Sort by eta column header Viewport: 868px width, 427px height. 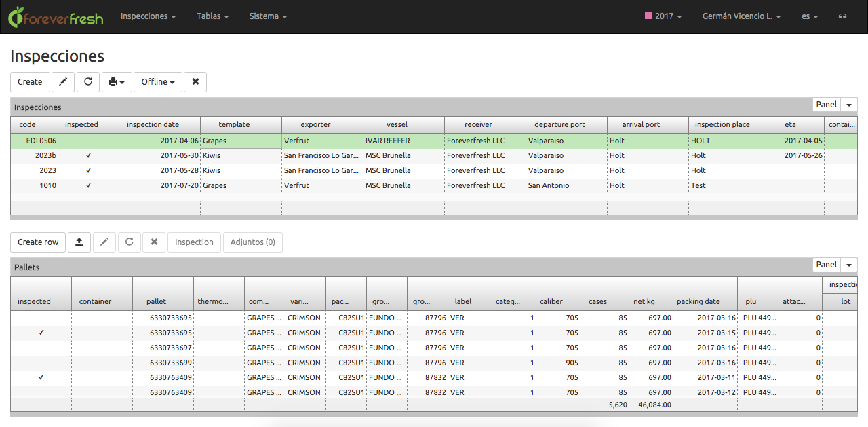click(x=797, y=125)
